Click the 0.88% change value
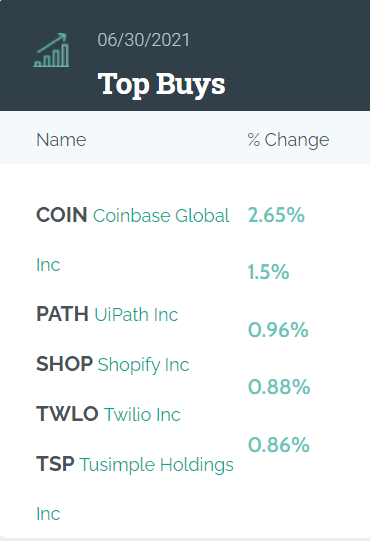The width and height of the screenshot is (370, 541). click(279, 387)
